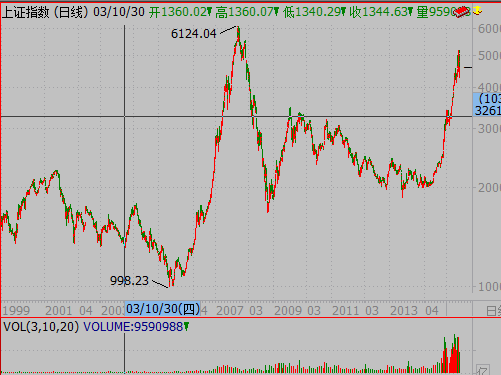Viewport: 501px width, 375px height.
Task: Click the 亿 unit box in the volume panel
Action: (x=483, y=370)
